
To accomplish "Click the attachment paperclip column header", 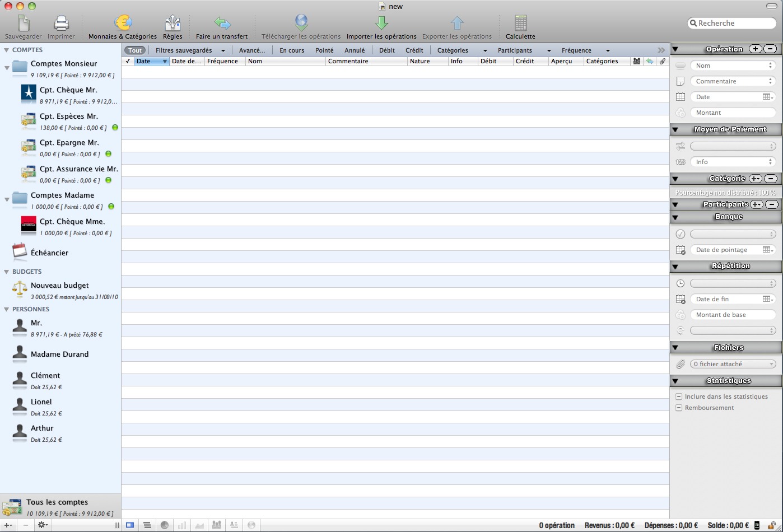I will 663,61.
